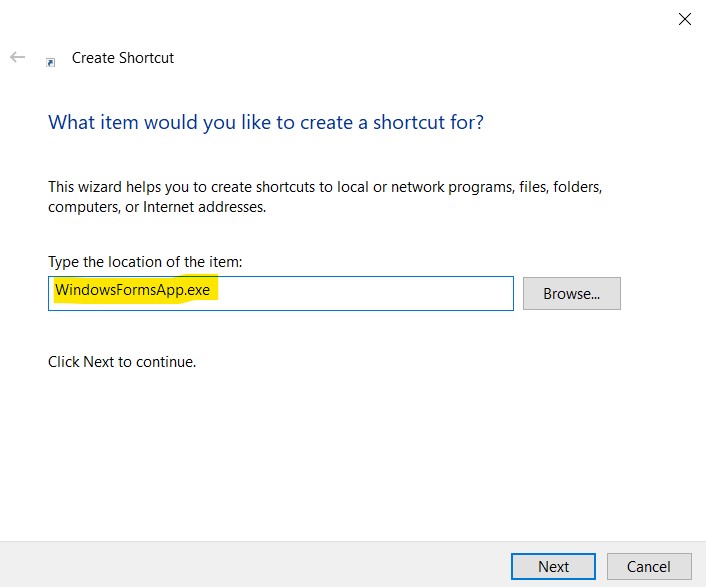This screenshot has width=706, height=587.
Task: Click Next to proceed
Action: 553,566
